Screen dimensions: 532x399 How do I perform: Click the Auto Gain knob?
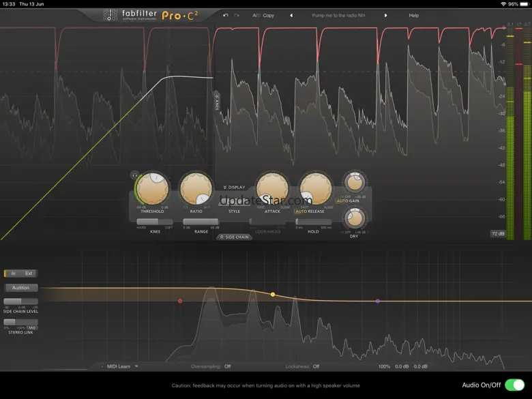pos(355,183)
